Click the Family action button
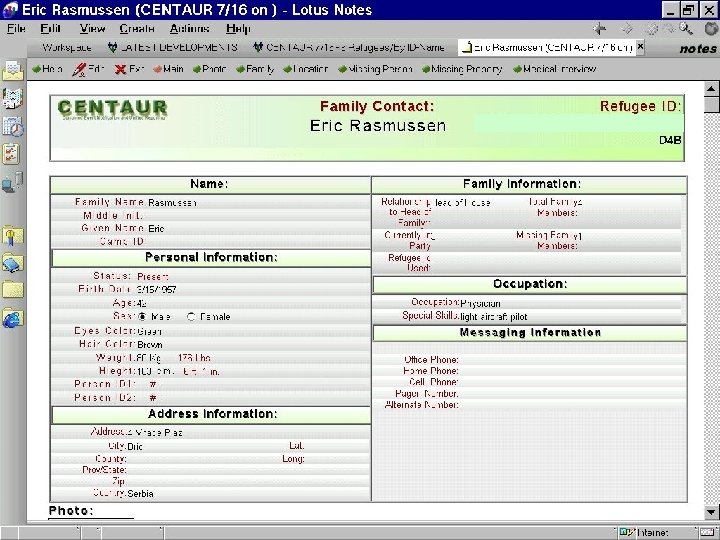Viewport: 720px width, 540px height. pyautogui.click(x=255, y=69)
